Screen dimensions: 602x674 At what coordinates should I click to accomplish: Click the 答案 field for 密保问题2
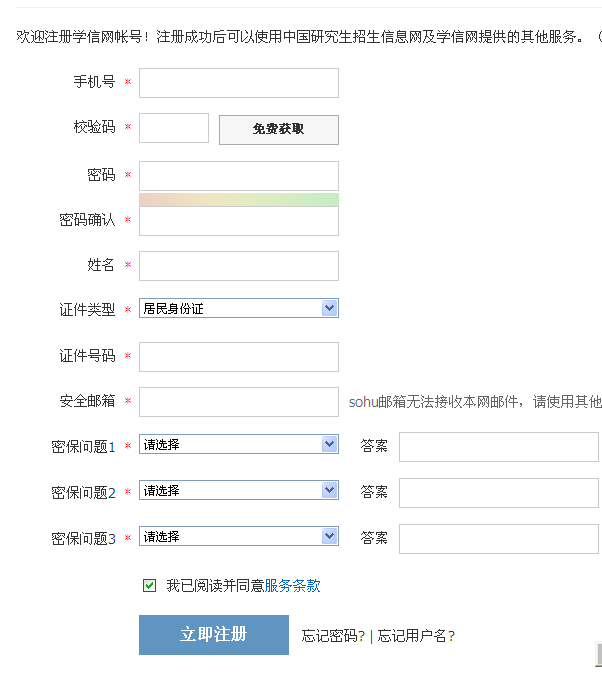pyautogui.click(x=499, y=493)
